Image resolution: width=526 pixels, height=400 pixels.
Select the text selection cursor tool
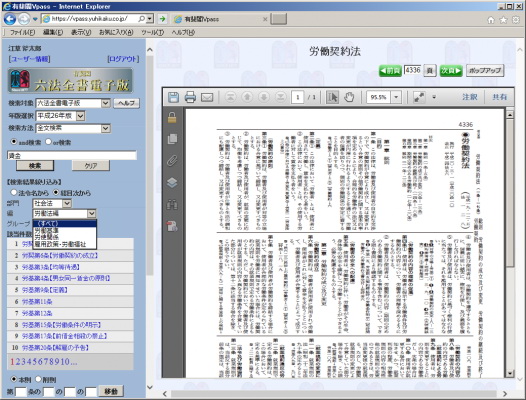tap(332, 97)
